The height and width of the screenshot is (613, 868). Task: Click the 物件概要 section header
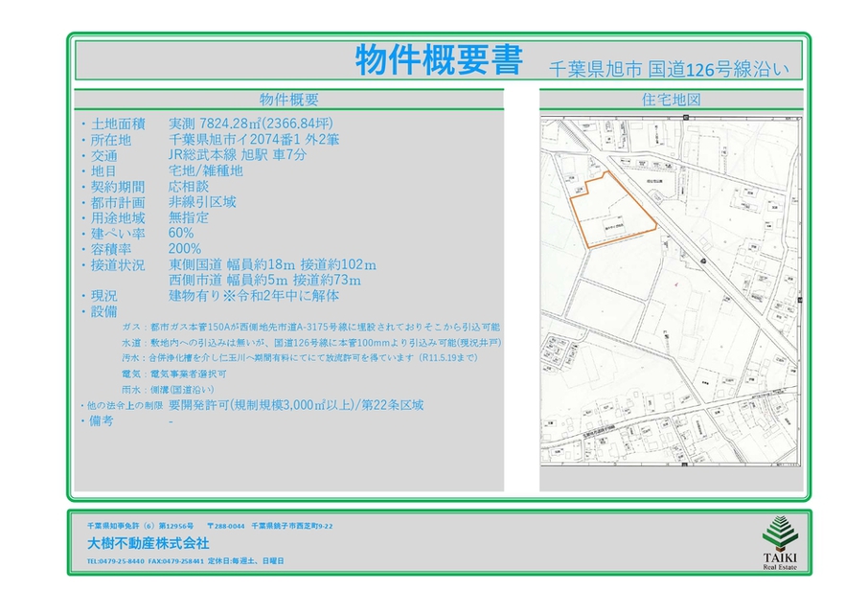(x=289, y=100)
